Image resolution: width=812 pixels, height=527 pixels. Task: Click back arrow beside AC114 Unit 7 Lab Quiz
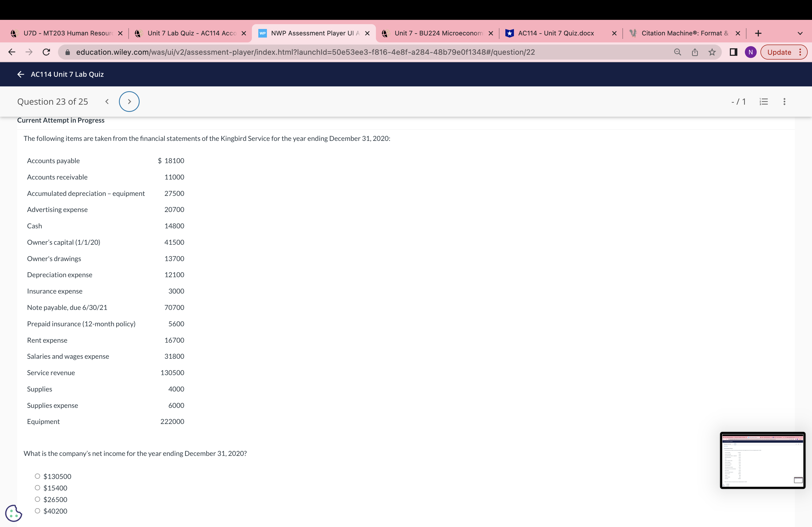point(20,74)
